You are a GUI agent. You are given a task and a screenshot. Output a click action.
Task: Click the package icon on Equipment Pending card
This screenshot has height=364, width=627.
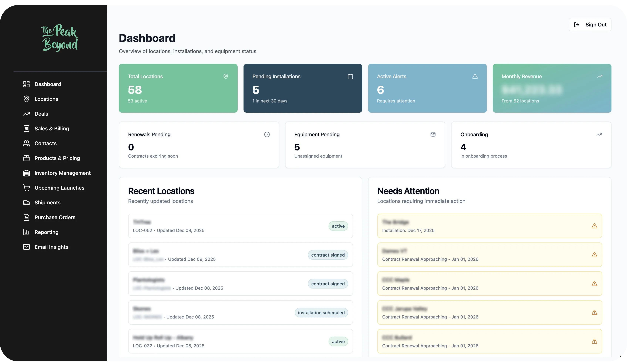click(433, 134)
